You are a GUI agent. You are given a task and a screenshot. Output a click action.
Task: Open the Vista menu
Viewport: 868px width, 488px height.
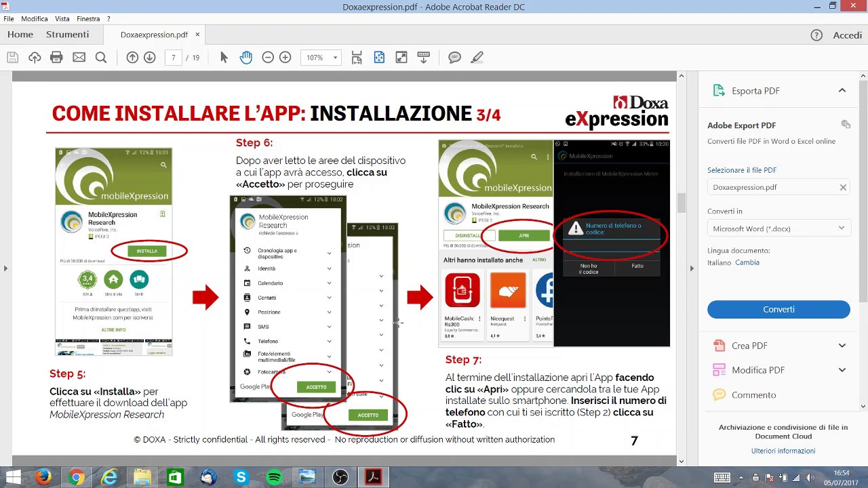[62, 19]
